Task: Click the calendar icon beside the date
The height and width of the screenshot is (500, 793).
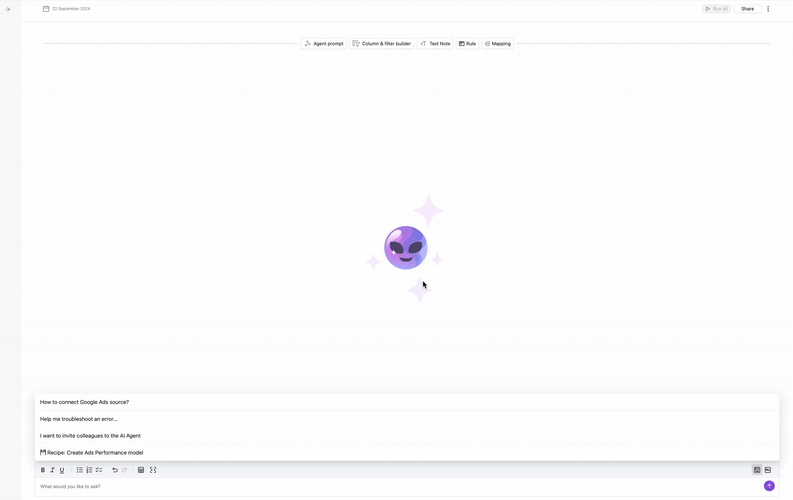Action: tap(46, 9)
